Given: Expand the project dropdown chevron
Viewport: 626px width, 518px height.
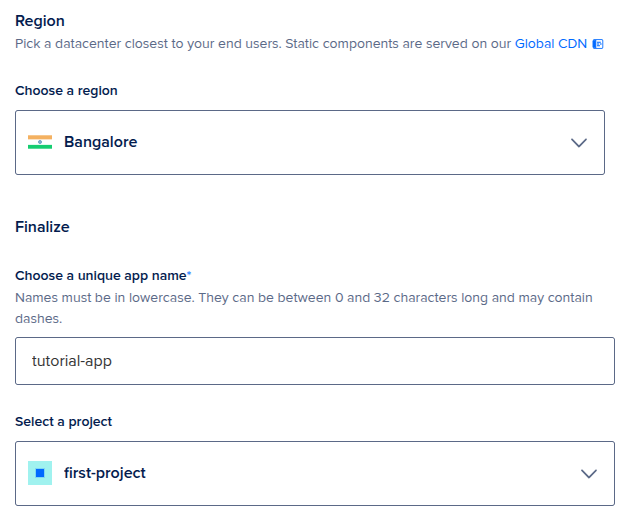Looking at the screenshot, I should click(x=588, y=474).
